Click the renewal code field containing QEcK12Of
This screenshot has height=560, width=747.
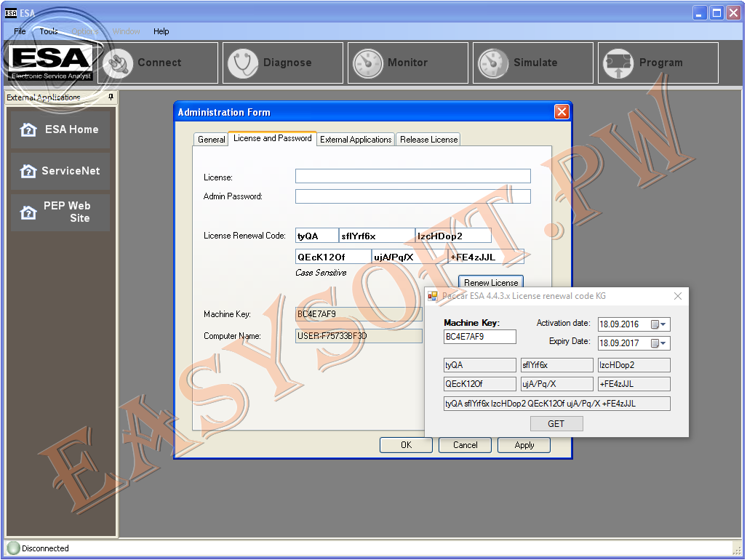click(x=333, y=257)
